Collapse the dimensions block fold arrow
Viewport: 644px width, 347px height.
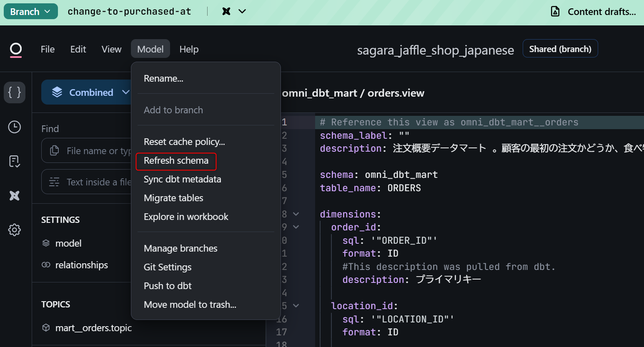coord(296,214)
